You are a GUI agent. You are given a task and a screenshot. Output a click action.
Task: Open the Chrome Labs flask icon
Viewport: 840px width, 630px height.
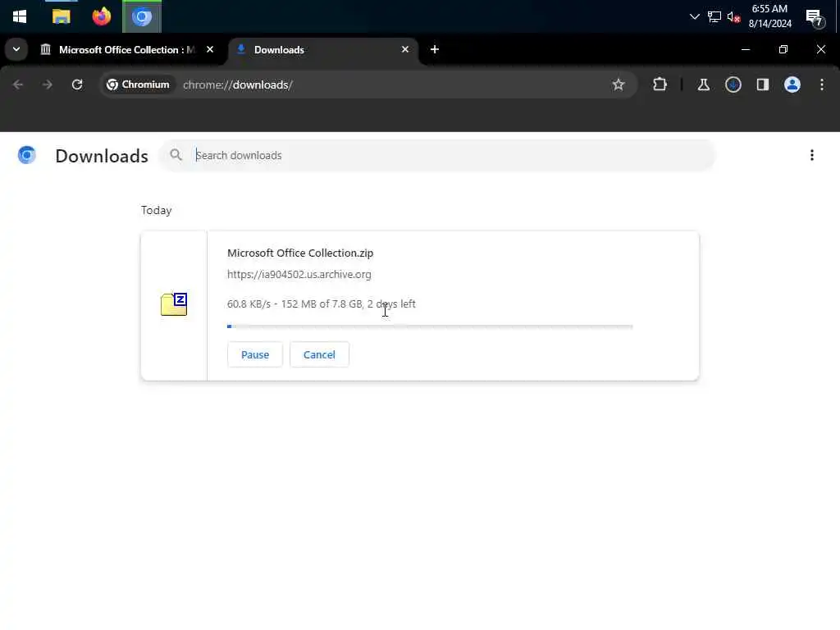[x=703, y=84]
